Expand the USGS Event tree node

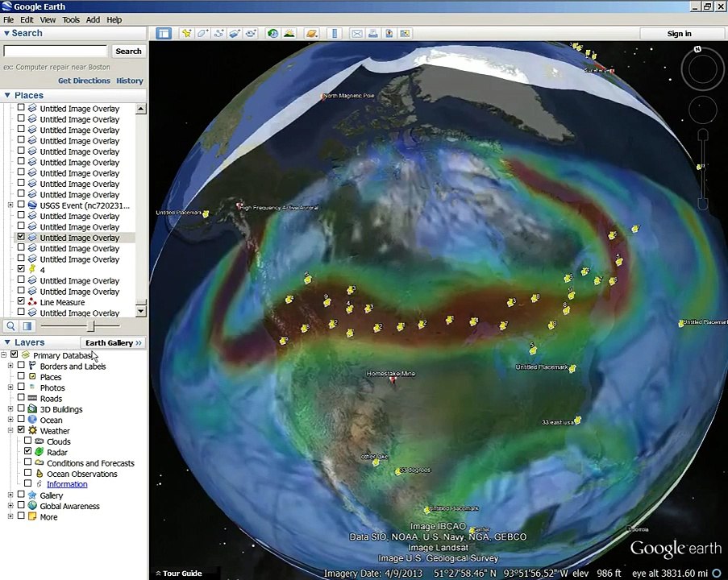[x=10, y=205]
